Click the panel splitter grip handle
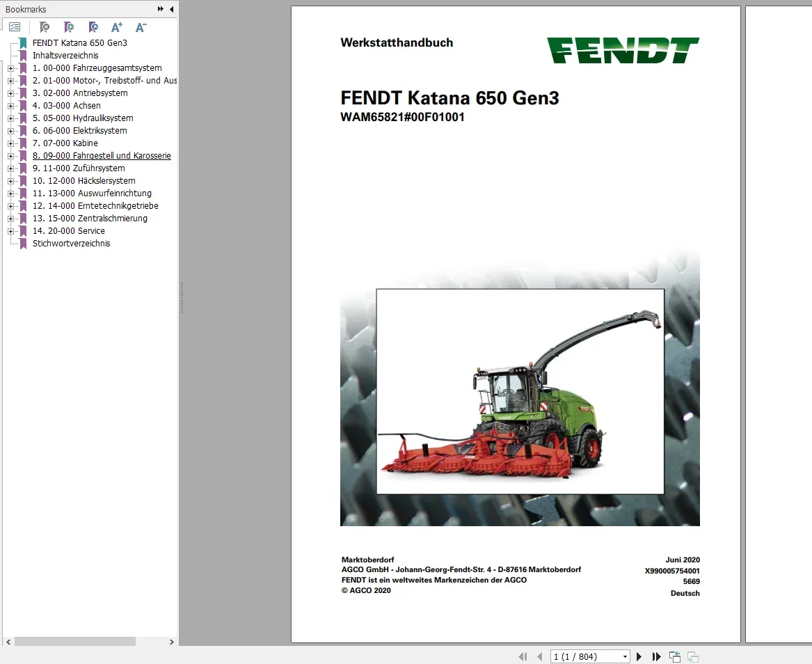Image resolution: width=812 pixels, height=664 pixels. [182, 298]
